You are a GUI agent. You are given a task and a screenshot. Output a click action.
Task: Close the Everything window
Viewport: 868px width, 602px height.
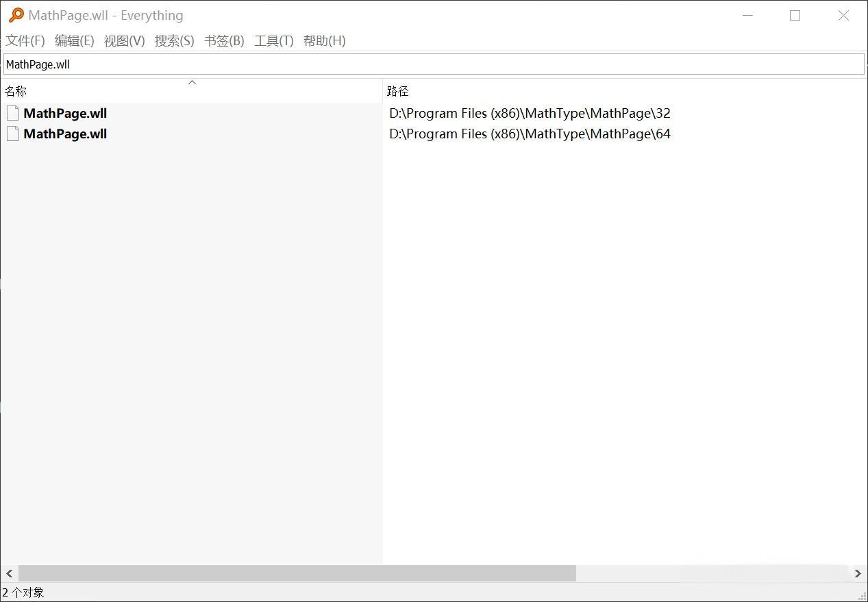[843, 15]
